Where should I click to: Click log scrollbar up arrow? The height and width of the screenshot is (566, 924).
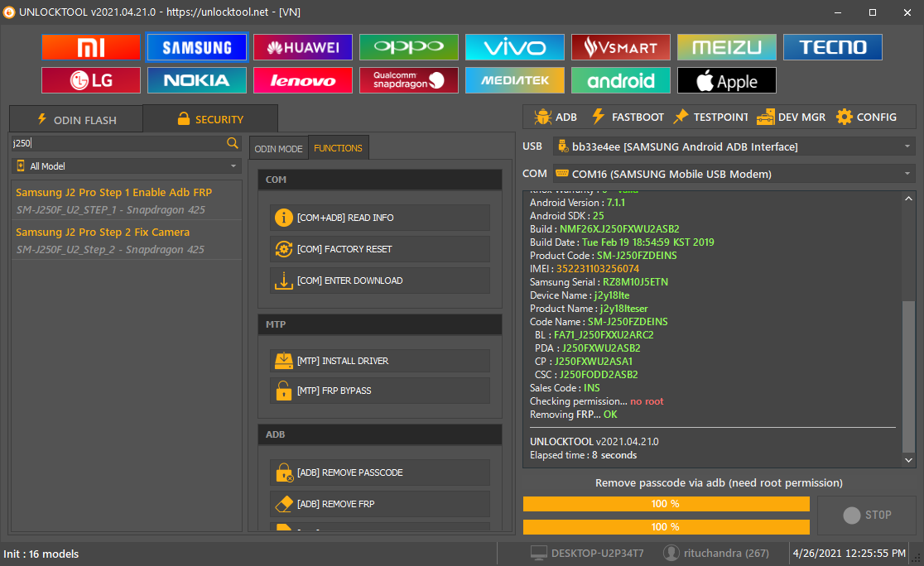pos(908,199)
